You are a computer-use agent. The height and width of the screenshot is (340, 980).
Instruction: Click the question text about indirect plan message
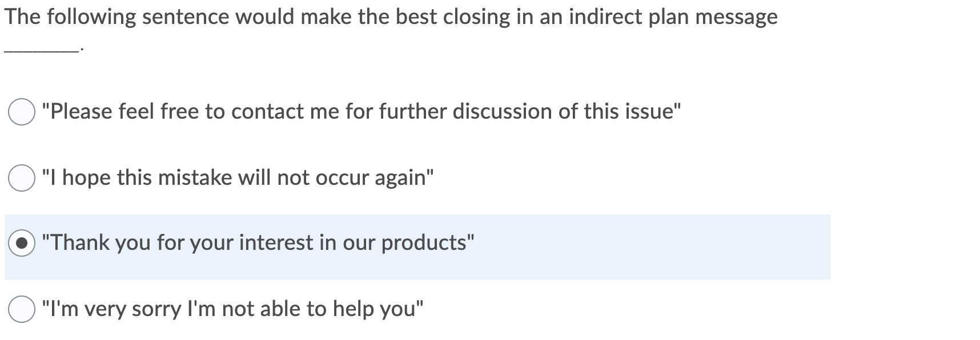[x=391, y=17]
